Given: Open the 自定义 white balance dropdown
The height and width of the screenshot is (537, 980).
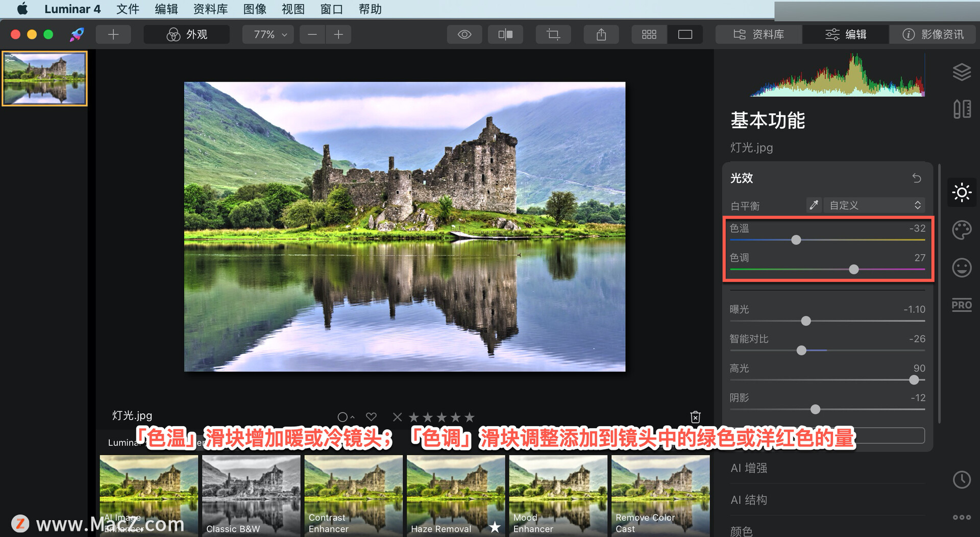Looking at the screenshot, I should 874,205.
